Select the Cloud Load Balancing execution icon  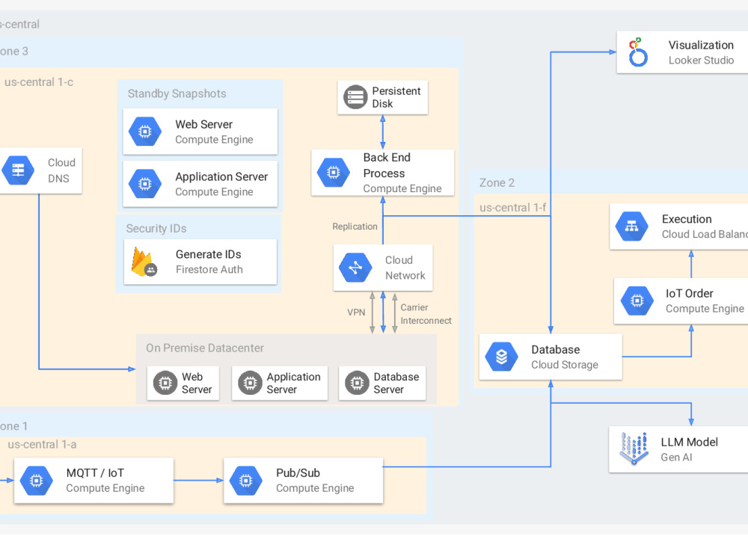coord(631,227)
